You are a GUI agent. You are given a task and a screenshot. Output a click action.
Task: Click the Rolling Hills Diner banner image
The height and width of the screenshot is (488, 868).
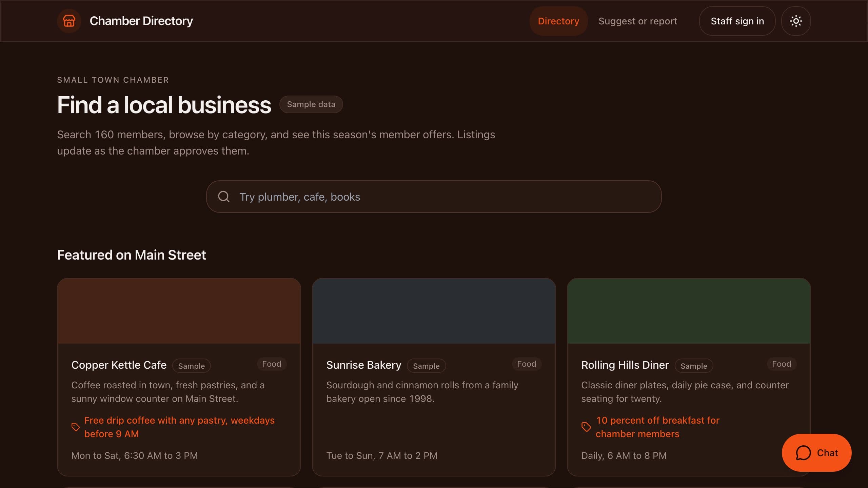pos(689,311)
